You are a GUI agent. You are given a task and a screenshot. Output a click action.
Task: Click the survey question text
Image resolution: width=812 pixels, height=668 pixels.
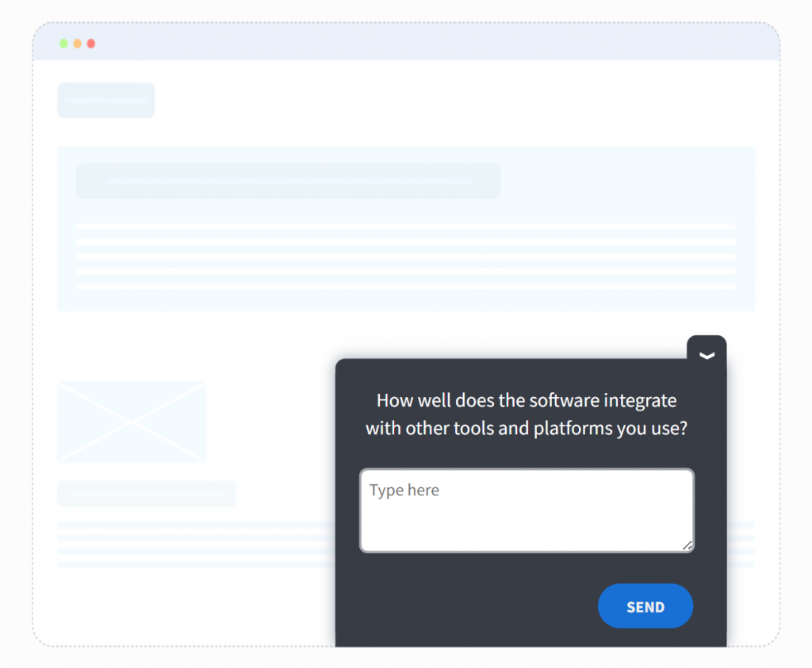coord(527,414)
